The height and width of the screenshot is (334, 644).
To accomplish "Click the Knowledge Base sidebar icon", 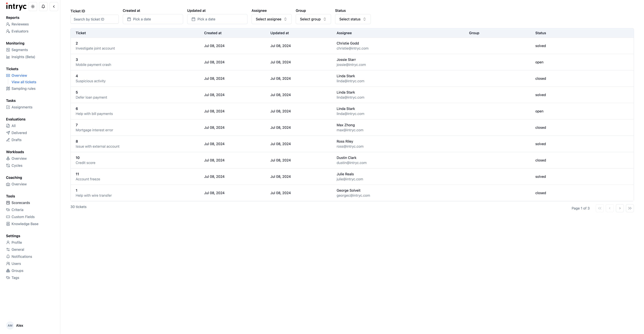I will tap(8, 224).
